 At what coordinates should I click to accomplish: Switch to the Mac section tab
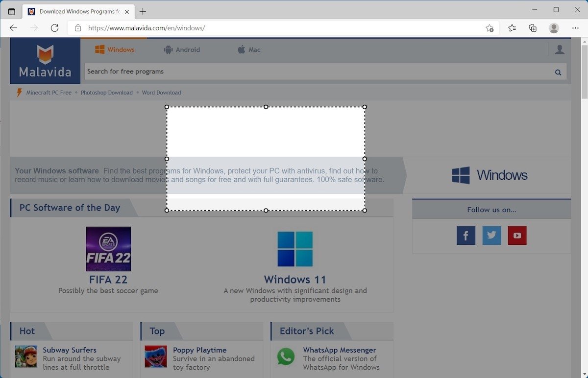tap(249, 49)
